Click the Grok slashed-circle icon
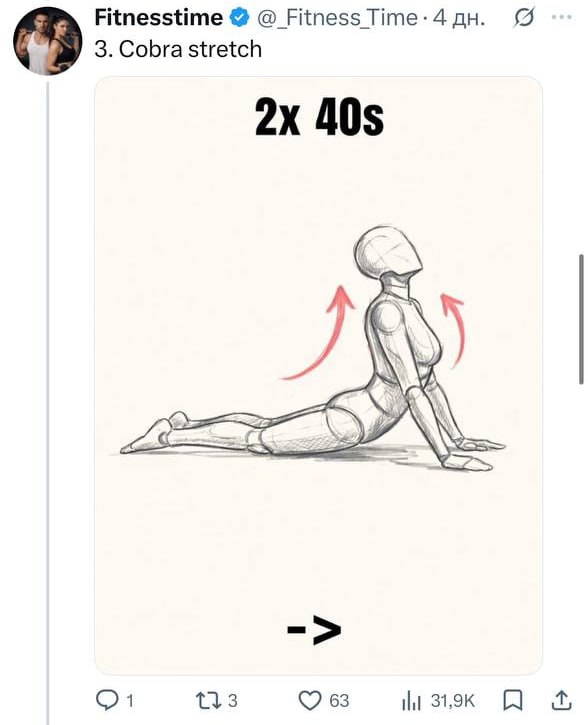Viewport: 588px width, 725px height. pos(524,17)
